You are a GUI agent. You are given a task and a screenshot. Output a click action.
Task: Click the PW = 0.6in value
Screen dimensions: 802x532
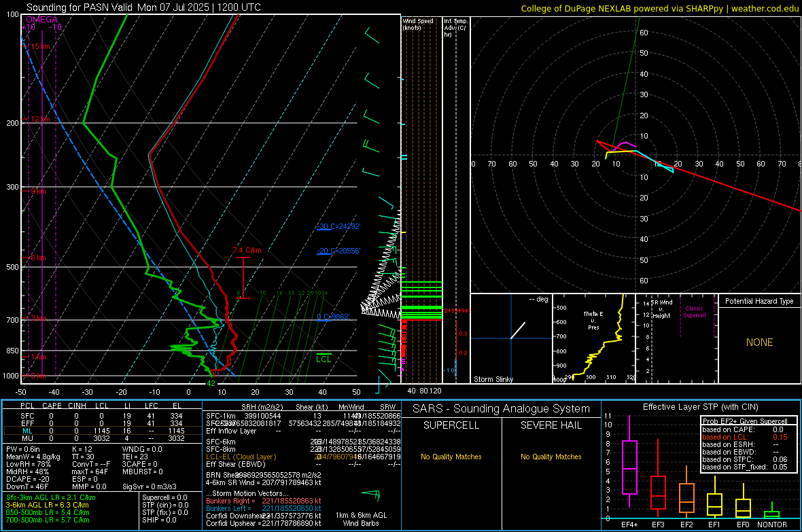(x=23, y=449)
